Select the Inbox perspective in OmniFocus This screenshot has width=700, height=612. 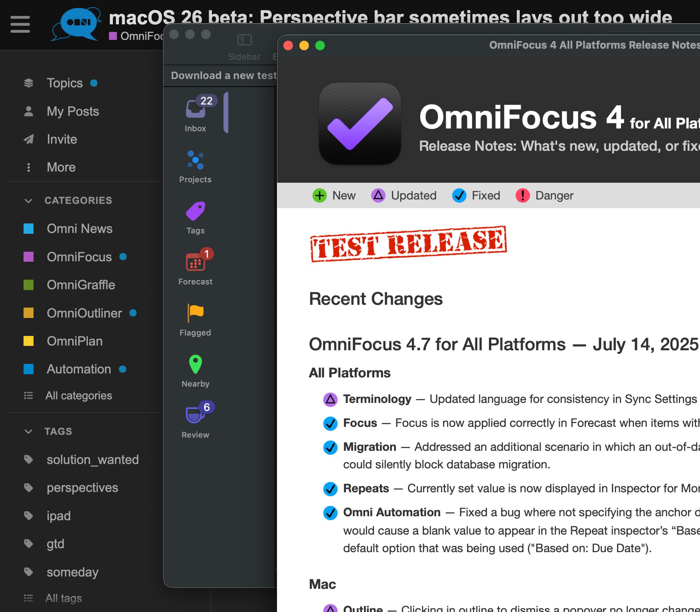tap(196, 114)
